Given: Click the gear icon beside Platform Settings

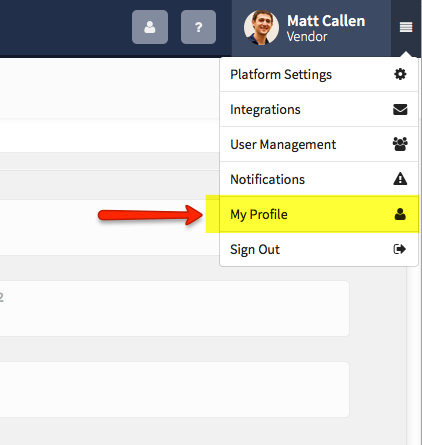Looking at the screenshot, I should (x=400, y=74).
